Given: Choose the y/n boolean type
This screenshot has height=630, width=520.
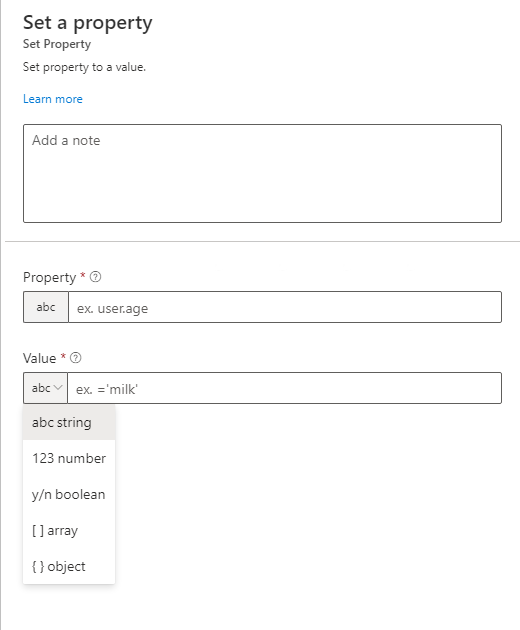Looking at the screenshot, I should click(x=69, y=495).
